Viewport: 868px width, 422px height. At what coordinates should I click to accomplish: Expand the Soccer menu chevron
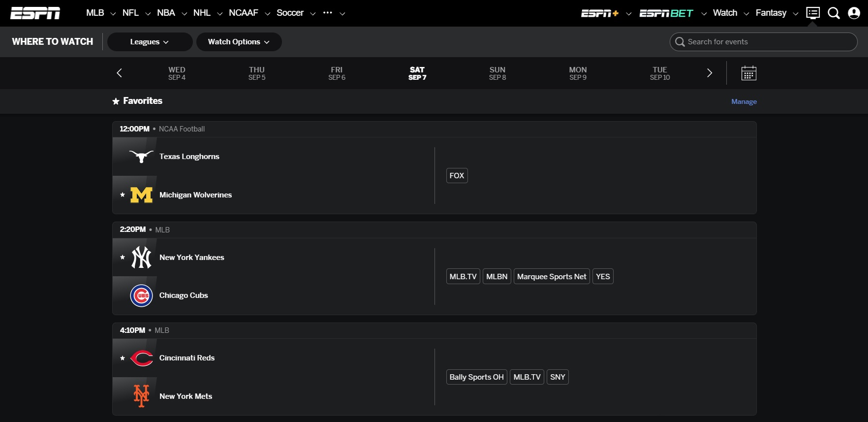click(313, 14)
